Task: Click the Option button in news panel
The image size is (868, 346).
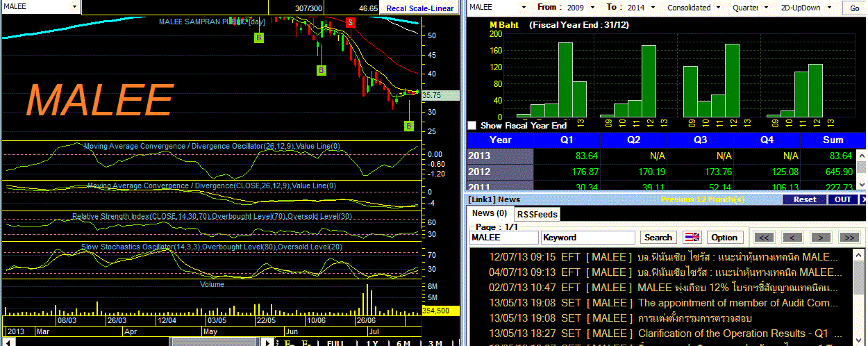Action: 724,237
